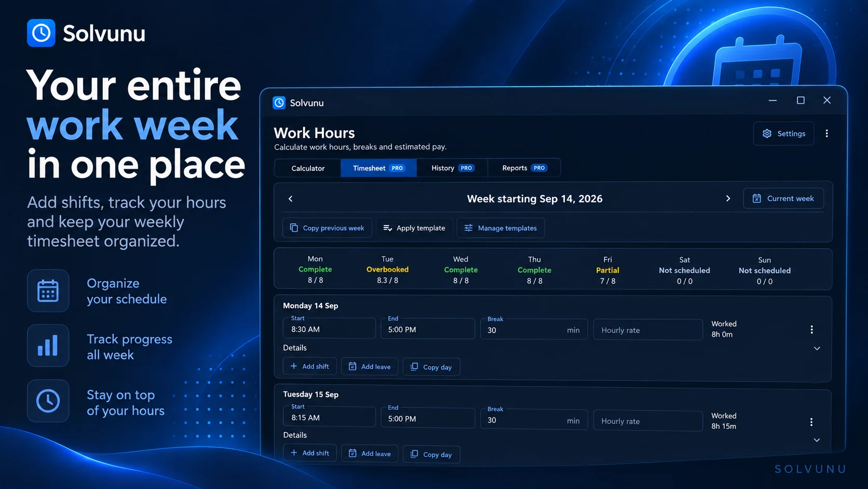The image size is (868, 489).
Task: Click the Solvunu clock logo in window title bar
Action: pos(279,103)
